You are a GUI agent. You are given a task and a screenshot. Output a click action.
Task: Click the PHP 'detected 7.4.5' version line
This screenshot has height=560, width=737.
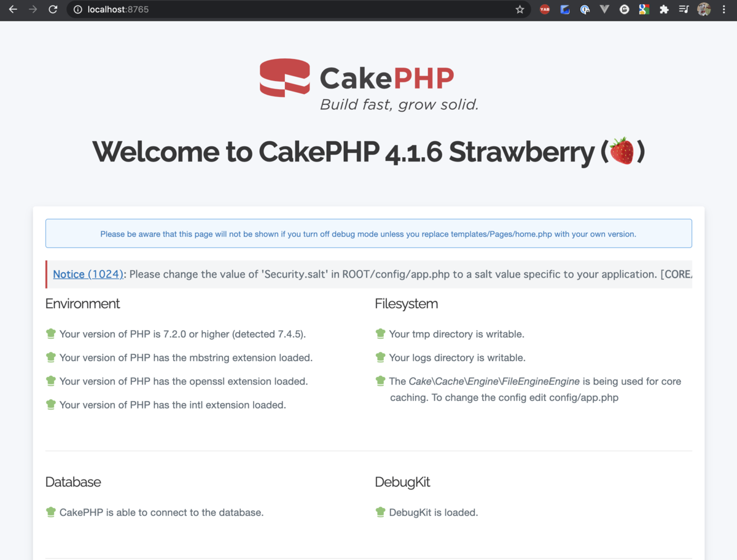[x=183, y=334]
